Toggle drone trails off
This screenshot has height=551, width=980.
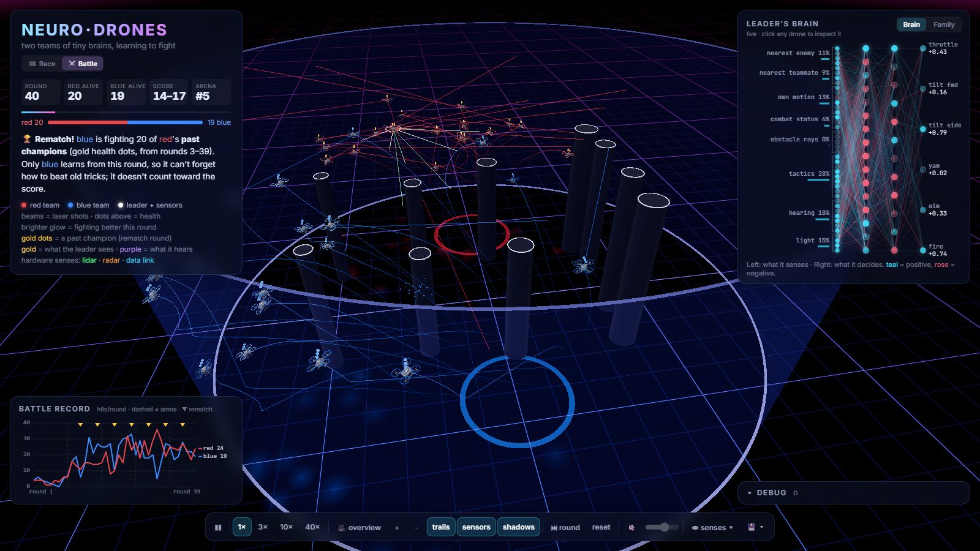click(441, 527)
